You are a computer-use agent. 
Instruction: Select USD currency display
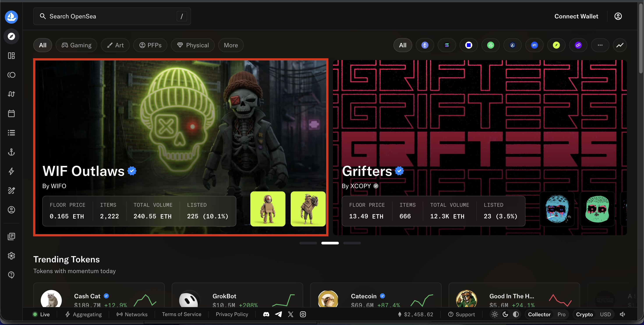605,314
